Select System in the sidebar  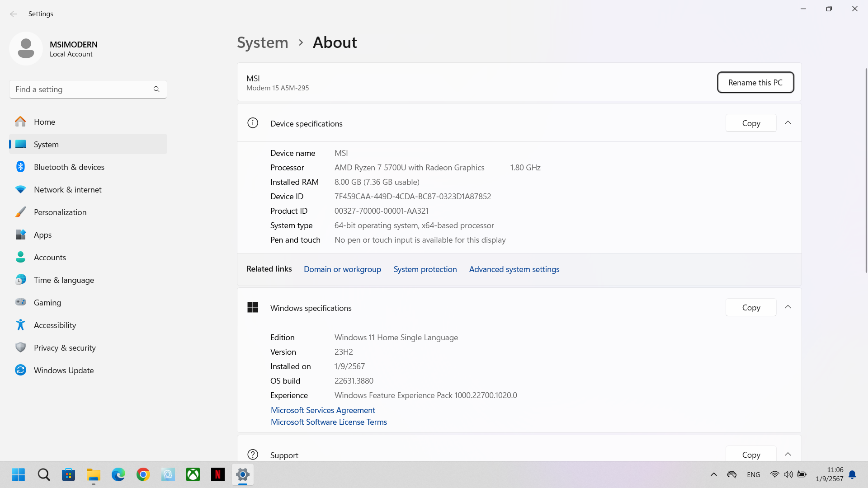click(x=88, y=144)
